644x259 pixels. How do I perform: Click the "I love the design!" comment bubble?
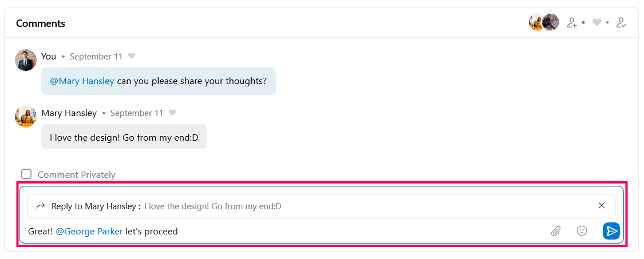tap(124, 137)
